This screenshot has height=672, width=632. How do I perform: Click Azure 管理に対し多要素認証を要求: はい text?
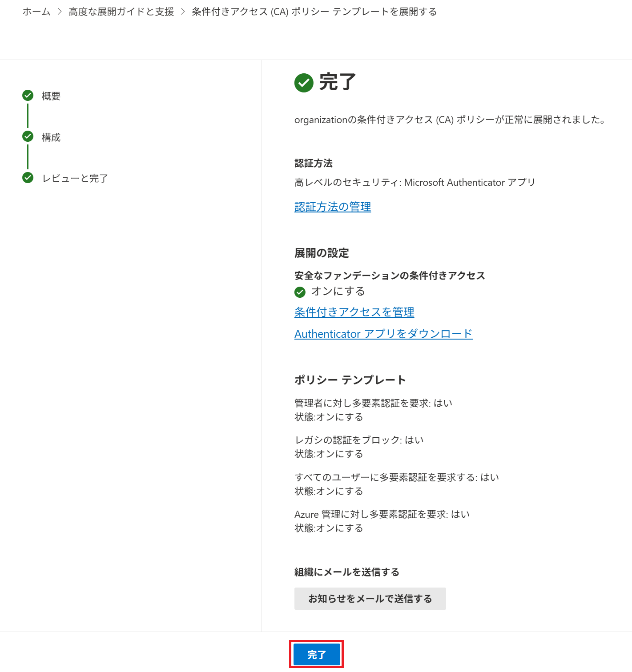coord(382,514)
